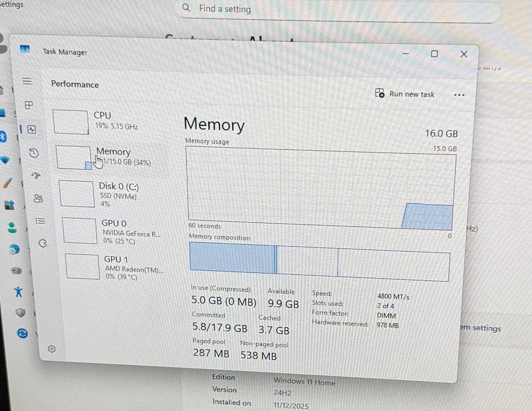Click the '11/12/2025' installed on date

(291, 406)
